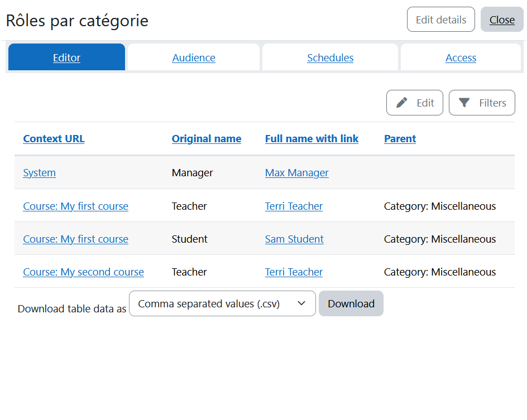This screenshot has height=420, width=527.
Task: Sort table by Parent column
Action: (x=400, y=139)
